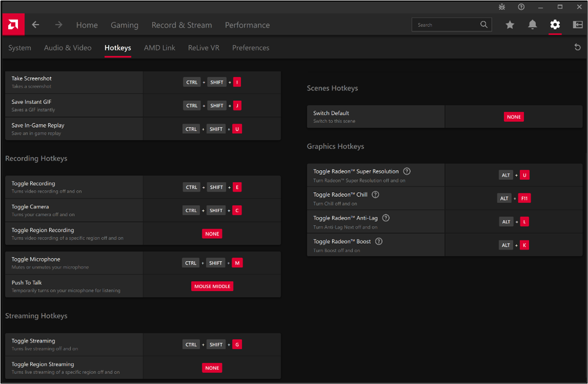Set Toggle Region Recording NONE hotkey

click(x=212, y=234)
